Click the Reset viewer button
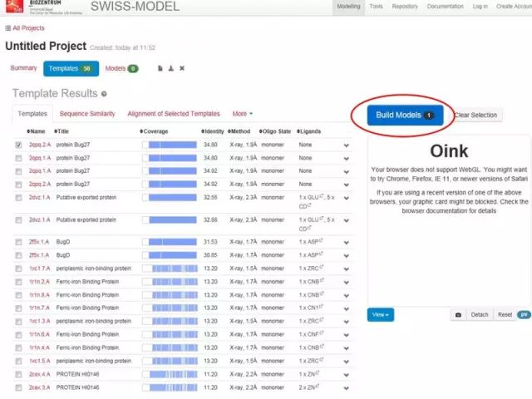 505,315
